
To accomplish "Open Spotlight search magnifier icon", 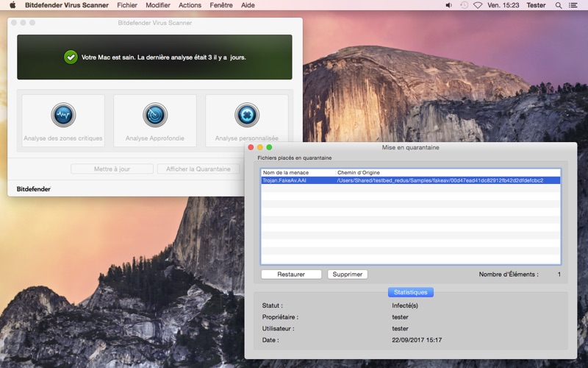I will coord(559,5).
